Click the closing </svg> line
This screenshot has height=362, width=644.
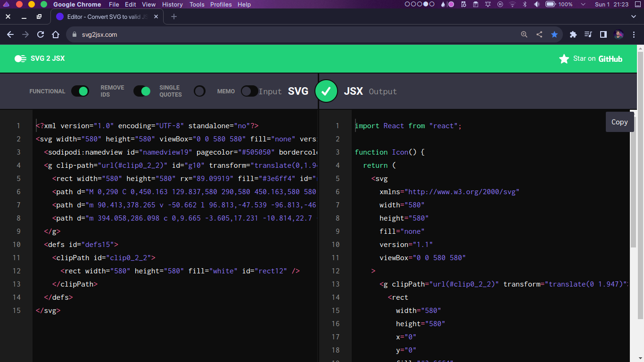click(x=48, y=311)
